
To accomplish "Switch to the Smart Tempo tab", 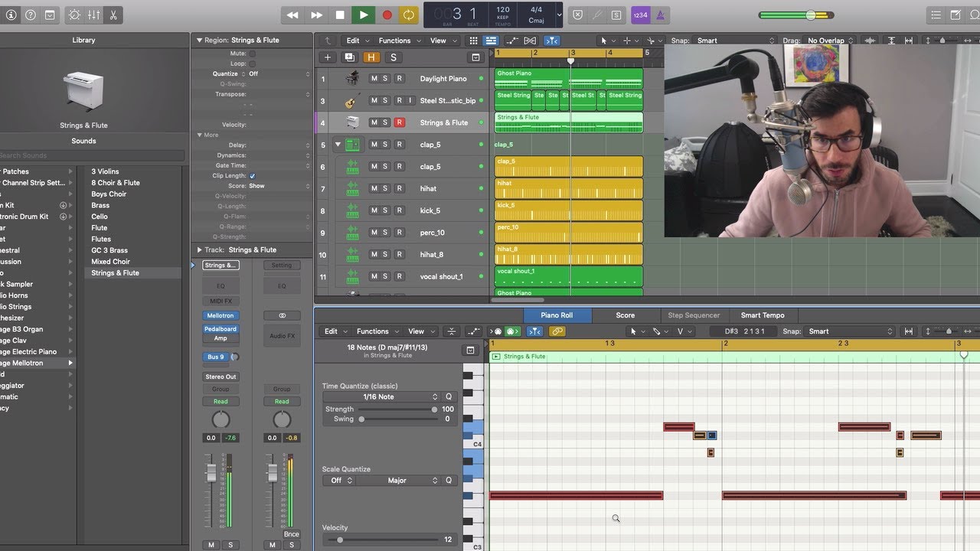I will pyautogui.click(x=763, y=315).
